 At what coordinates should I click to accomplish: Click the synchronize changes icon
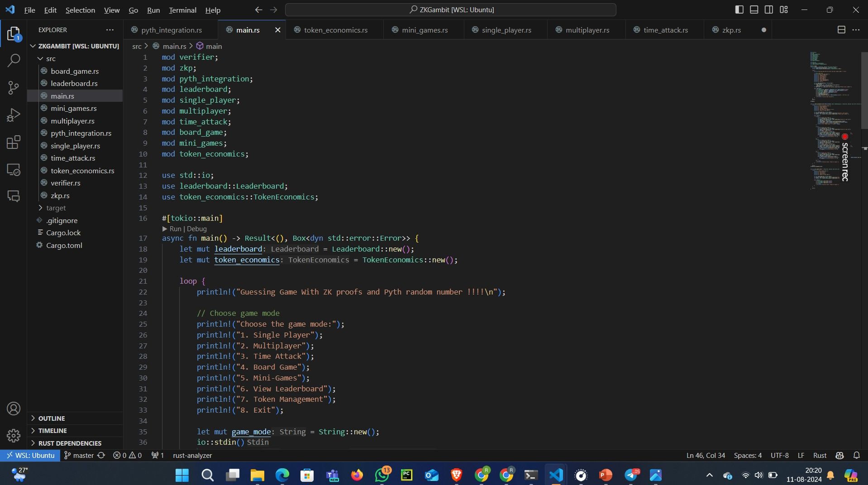(x=101, y=456)
